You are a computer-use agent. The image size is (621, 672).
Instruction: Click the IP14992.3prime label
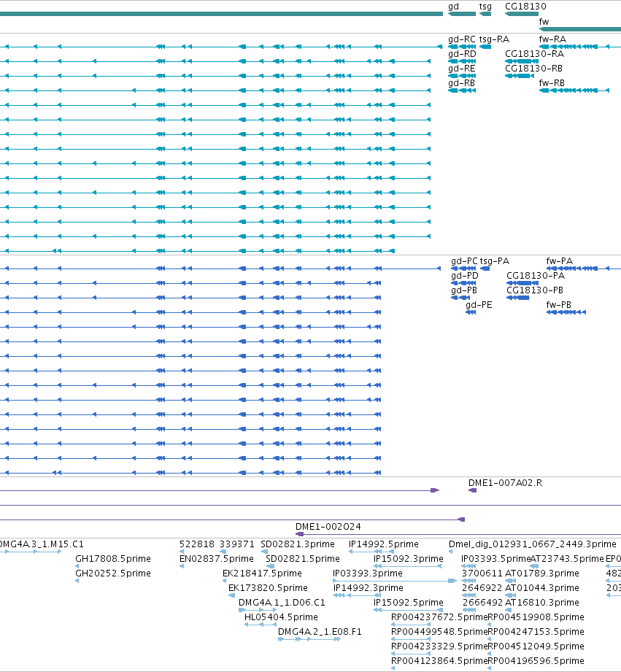(x=368, y=588)
